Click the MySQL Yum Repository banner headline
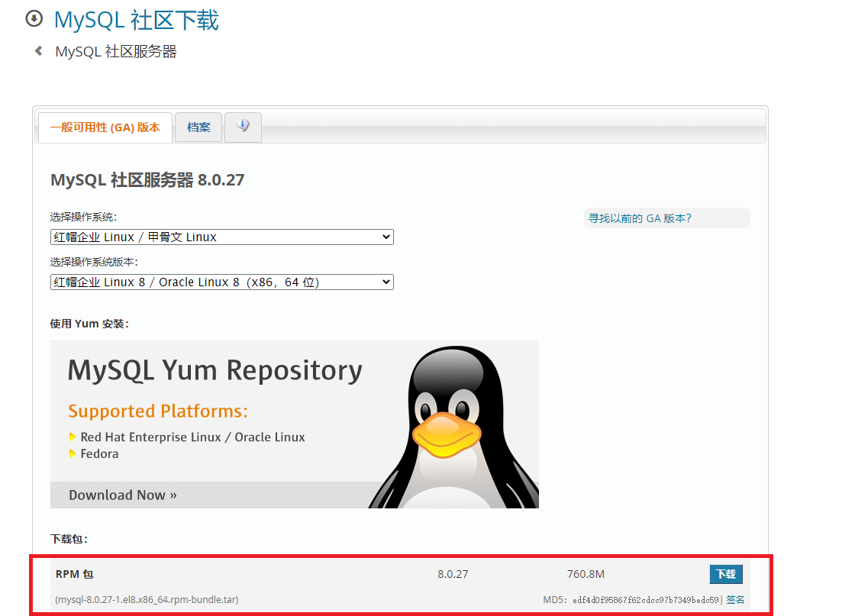Viewport: 855px width, 616px height. [215, 371]
